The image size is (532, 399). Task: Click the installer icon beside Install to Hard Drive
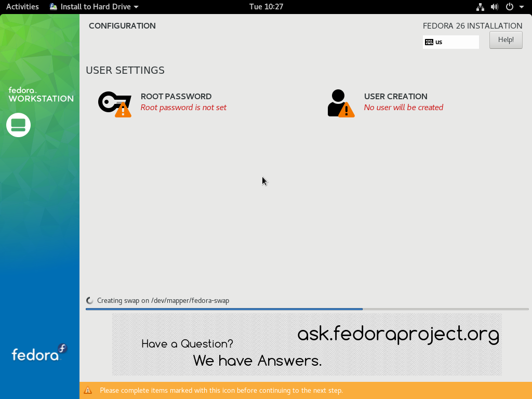pyautogui.click(x=54, y=7)
